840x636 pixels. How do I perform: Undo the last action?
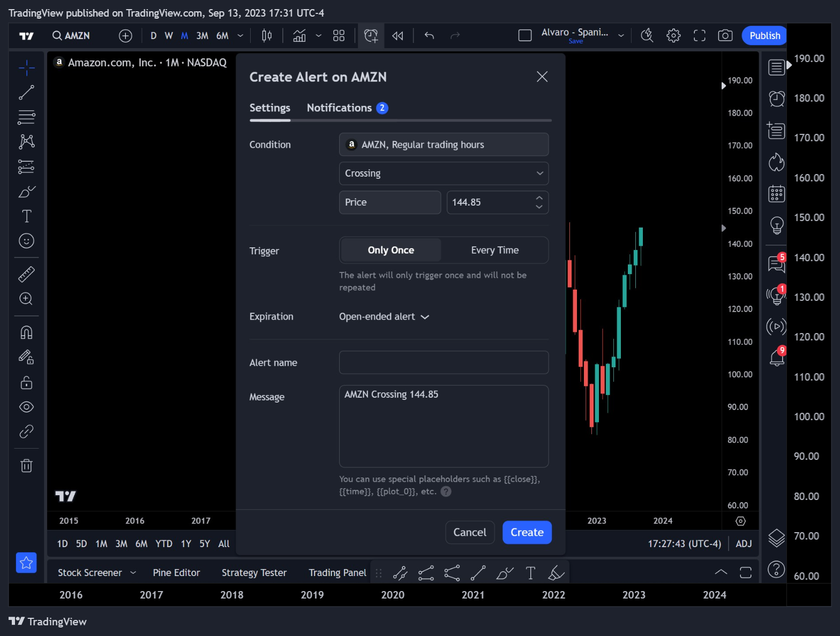[429, 36]
